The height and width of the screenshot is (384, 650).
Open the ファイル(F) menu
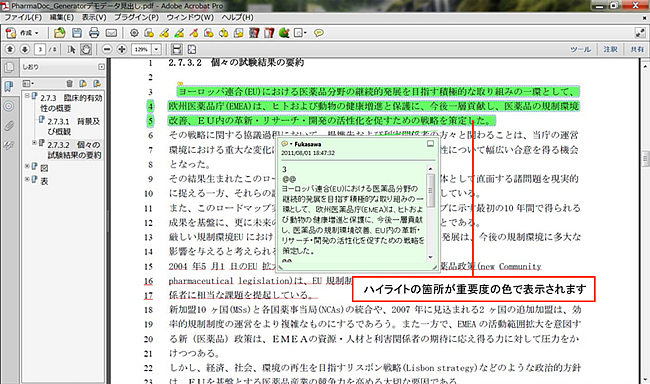pos(23,17)
